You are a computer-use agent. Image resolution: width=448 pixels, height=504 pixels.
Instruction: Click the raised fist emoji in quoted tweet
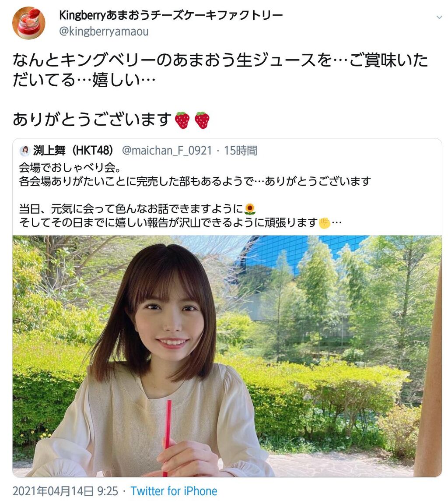pyautogui.click(x=324, y=223)
